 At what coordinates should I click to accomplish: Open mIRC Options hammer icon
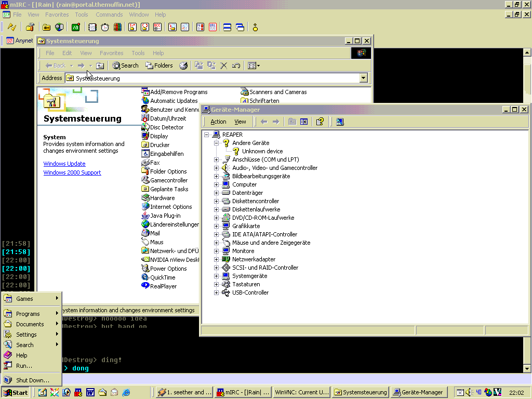pos(30,27)
